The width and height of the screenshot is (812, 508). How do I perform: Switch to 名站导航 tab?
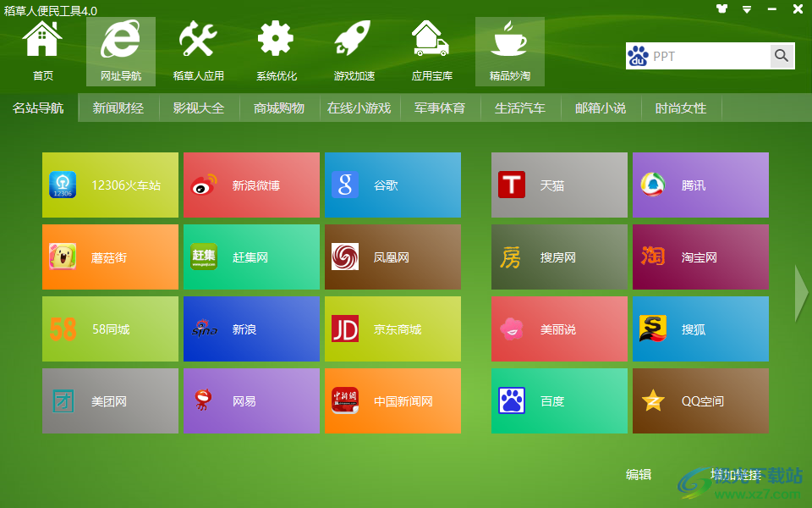click(38, 108)
